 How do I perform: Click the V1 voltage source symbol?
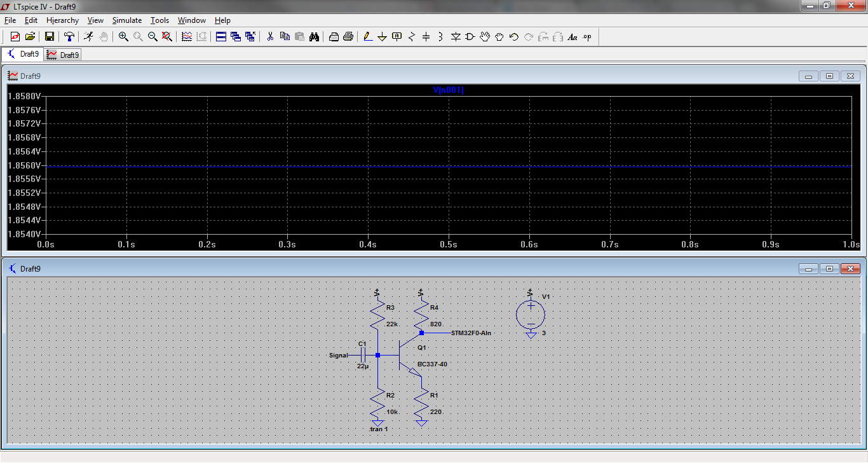click(x=531, y=314)
